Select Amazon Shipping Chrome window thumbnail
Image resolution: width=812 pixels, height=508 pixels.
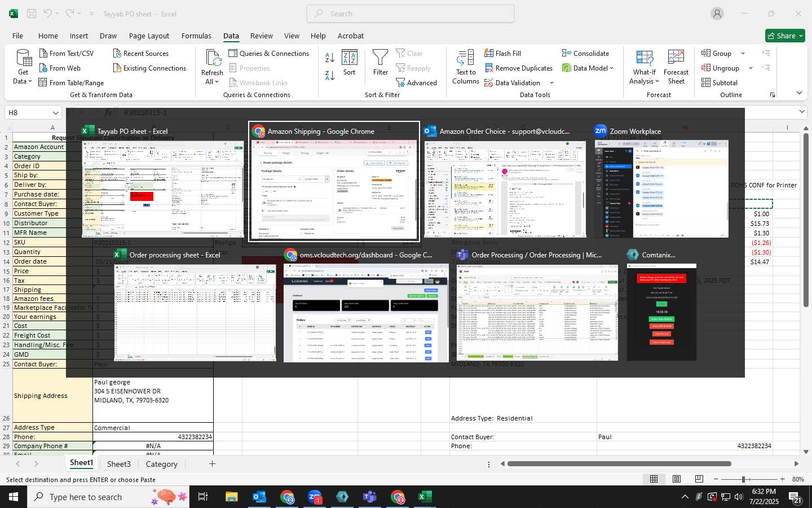(334, 182)
